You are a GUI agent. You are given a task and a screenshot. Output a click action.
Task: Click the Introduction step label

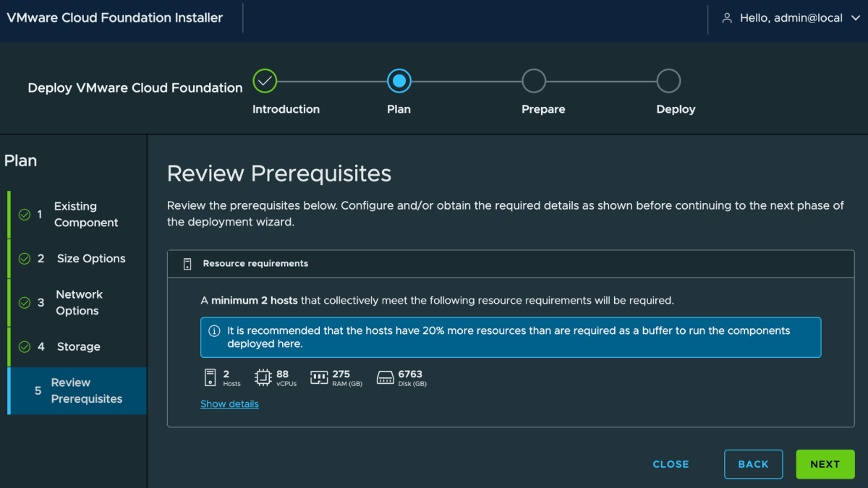pyautogui.click(x=286, y=109)
